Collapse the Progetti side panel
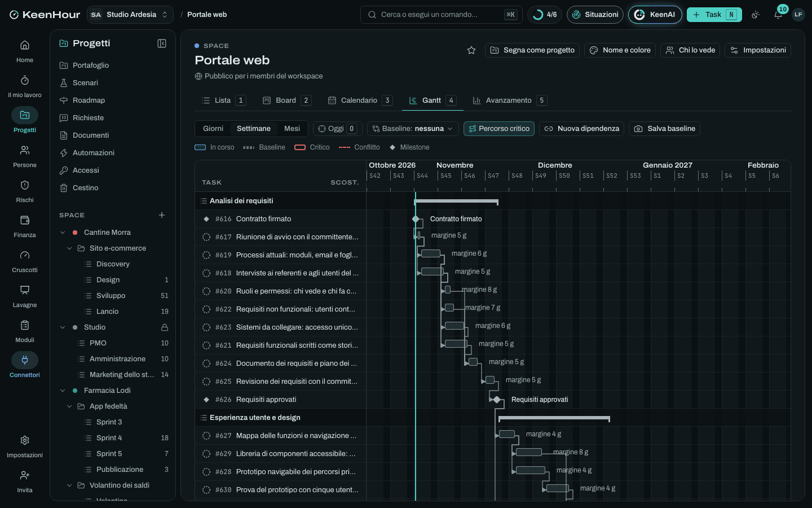The image size is (812, 508). (162, 43)
